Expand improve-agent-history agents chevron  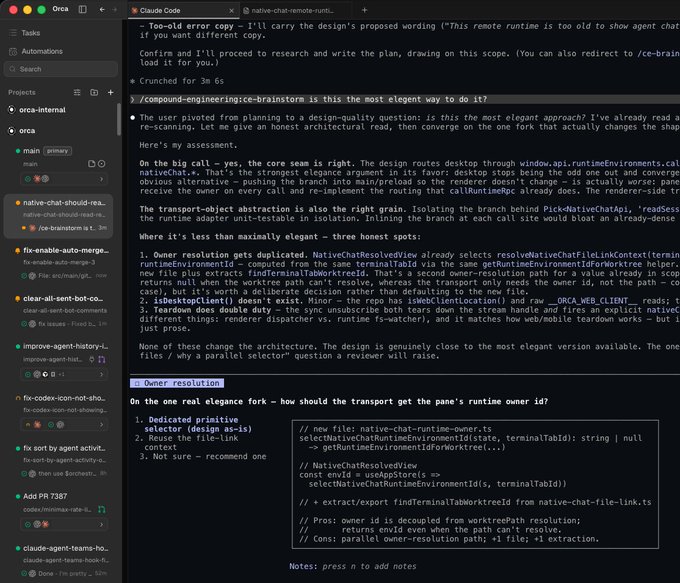101,374
